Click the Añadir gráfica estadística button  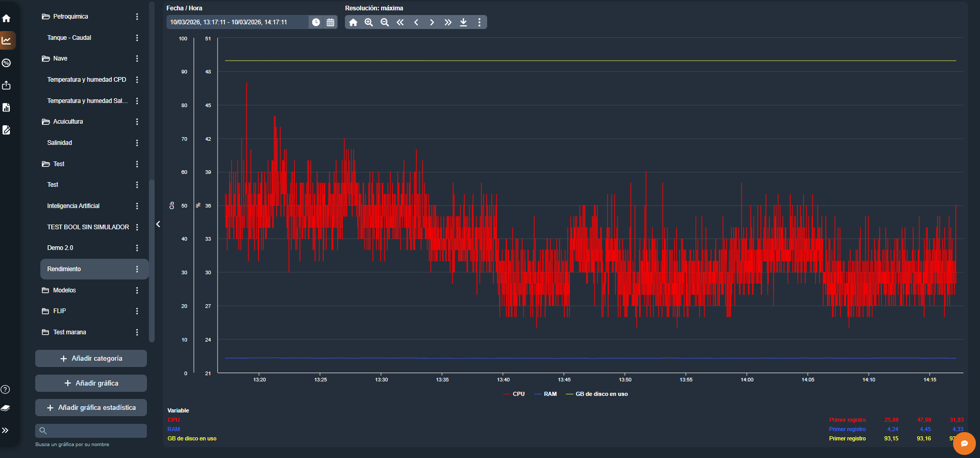click(x=91, y=407)
